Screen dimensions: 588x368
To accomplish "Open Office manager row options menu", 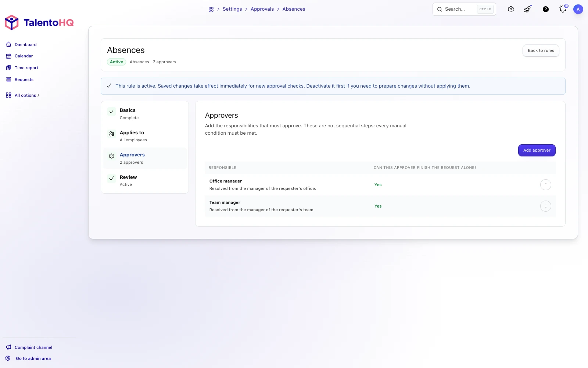I will click(546, 185).
